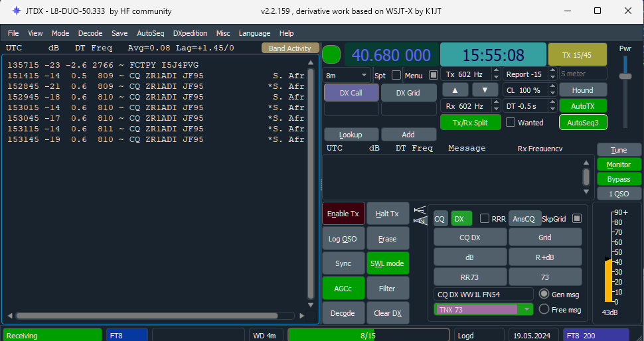Toggle the square indicator next to SkpGrid

577,218
